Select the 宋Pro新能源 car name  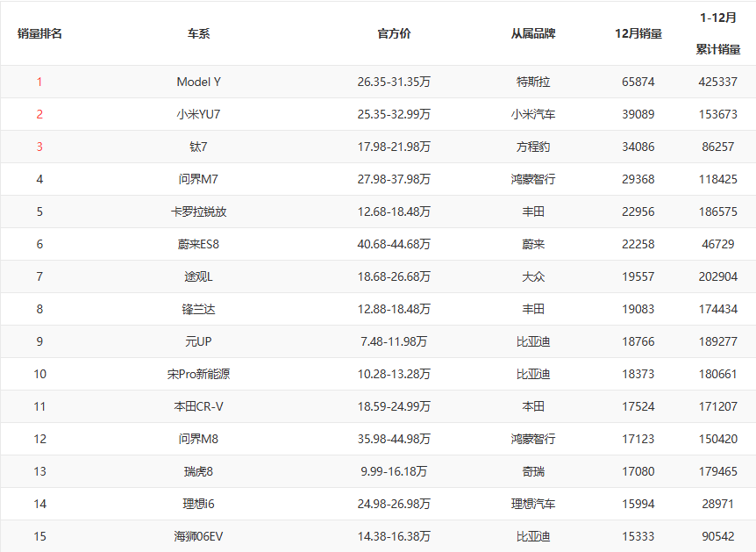coord(198,374)
